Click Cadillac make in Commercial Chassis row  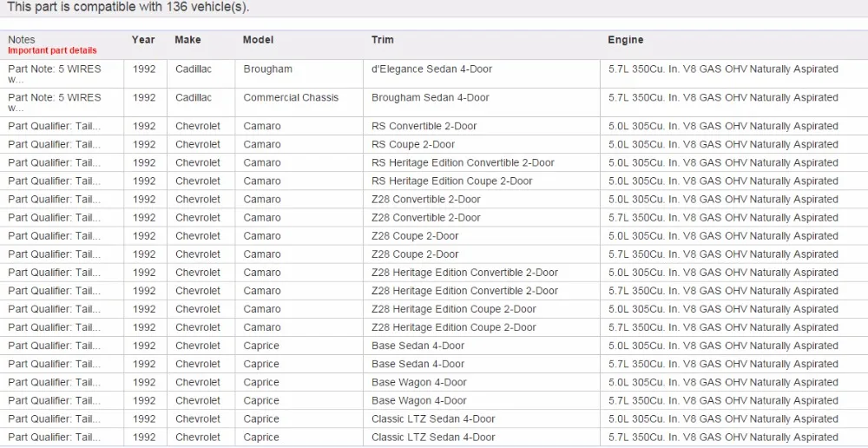pos(194,97)
